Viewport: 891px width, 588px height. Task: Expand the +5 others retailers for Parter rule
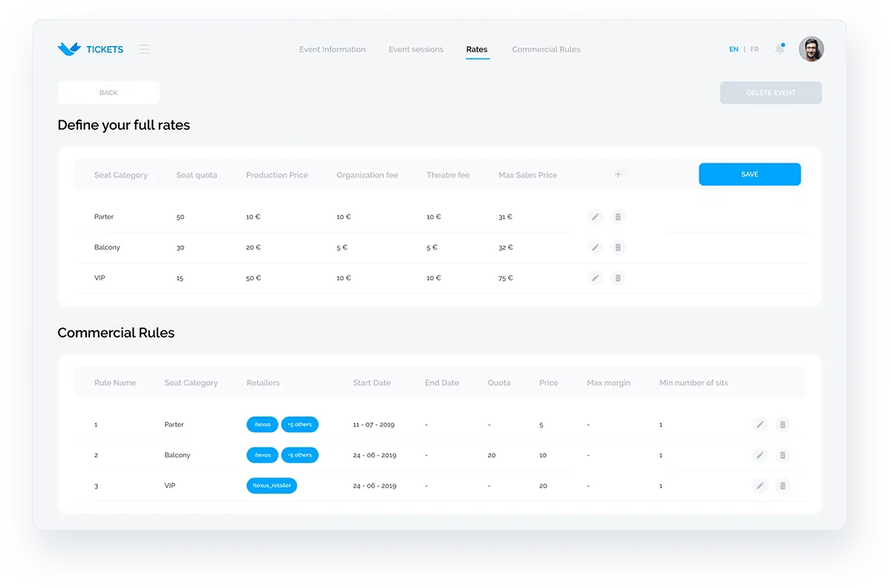coord(300,425)
